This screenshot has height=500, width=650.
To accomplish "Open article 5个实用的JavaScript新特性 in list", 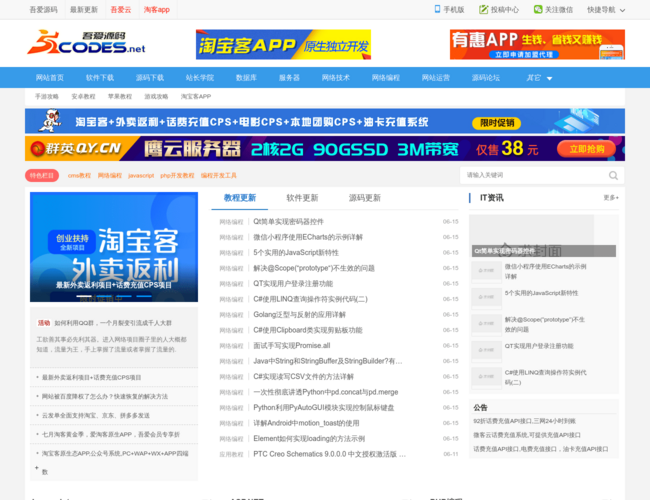I will point(296,252).
